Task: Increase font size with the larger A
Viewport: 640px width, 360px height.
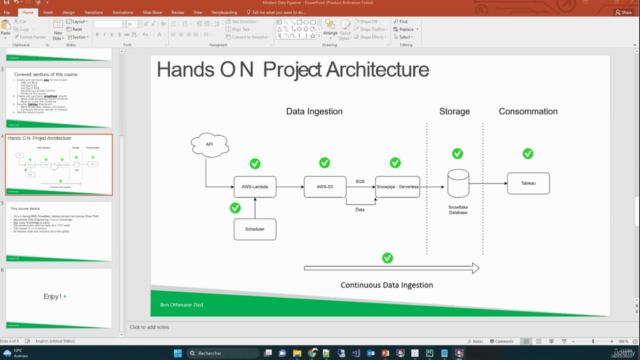Action: [x=146, y=24]
